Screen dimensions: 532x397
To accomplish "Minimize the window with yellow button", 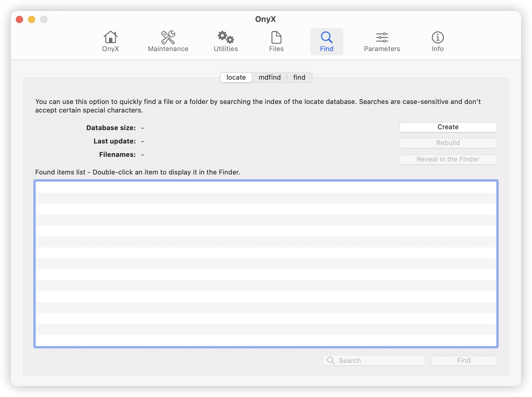I will (x=32, y=19).
